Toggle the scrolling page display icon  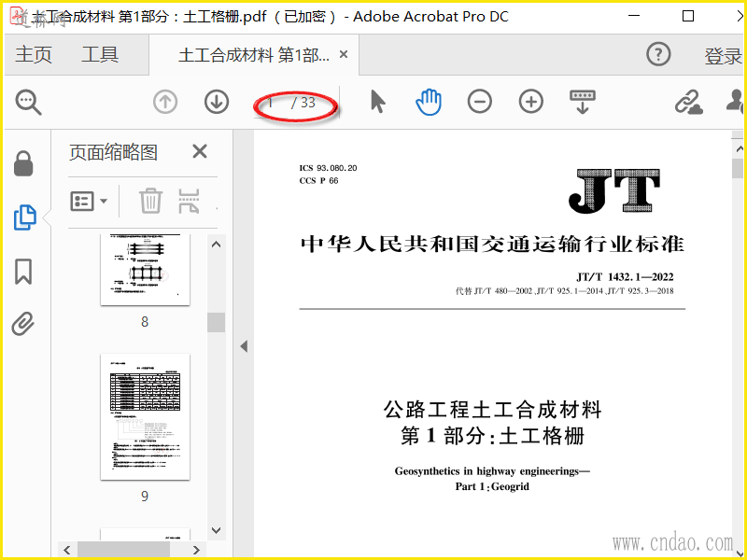click(x=582, y=102)
